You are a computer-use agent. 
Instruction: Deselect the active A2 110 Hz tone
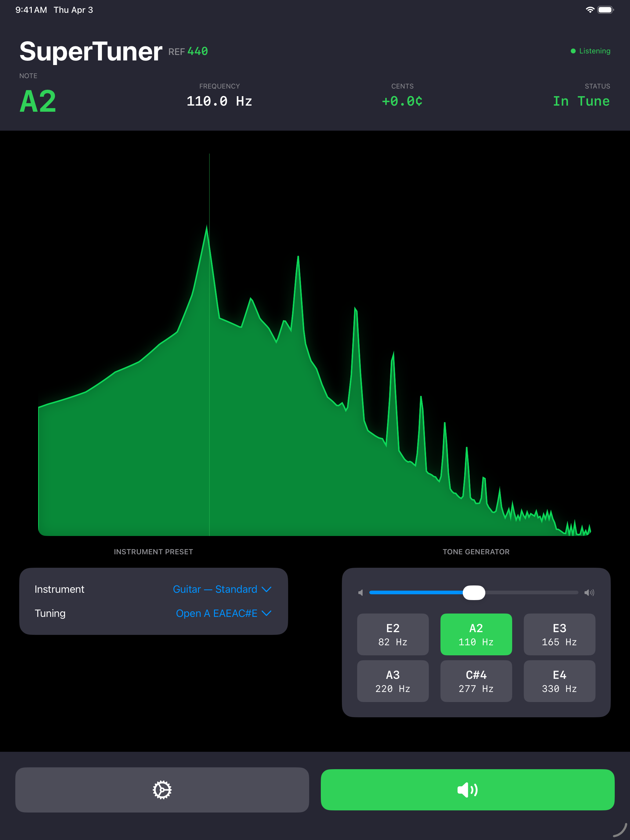[x=476, y=634]
